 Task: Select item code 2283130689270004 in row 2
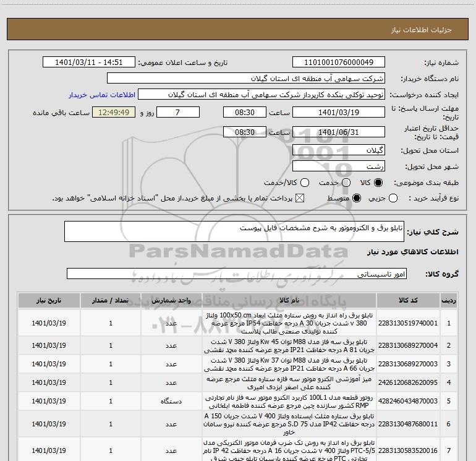coord(408,345)
